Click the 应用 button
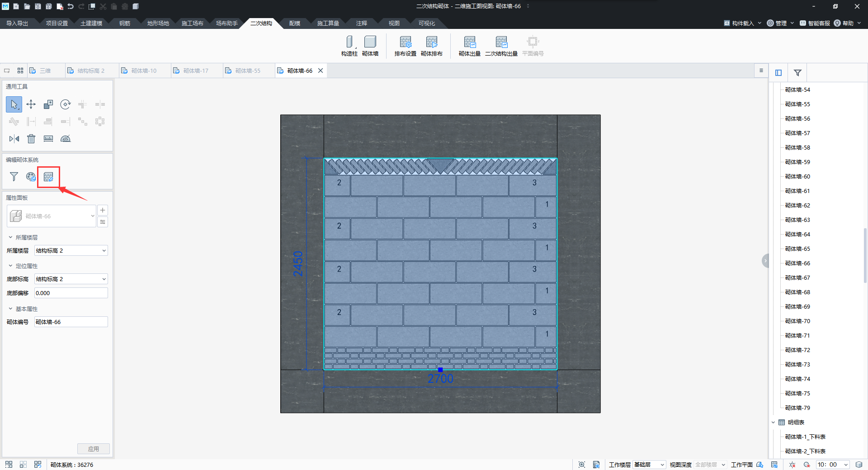868x470 pixels. [94, 449]
